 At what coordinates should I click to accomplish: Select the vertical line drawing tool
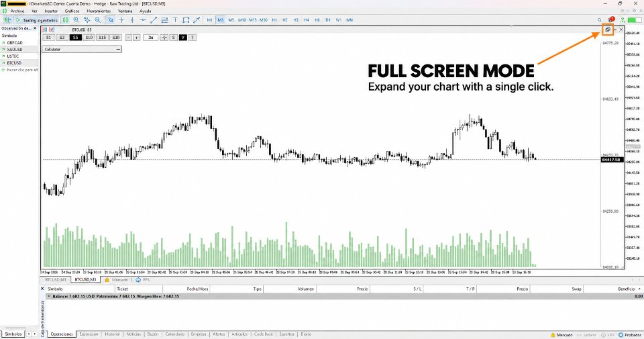tap(132, 19)
